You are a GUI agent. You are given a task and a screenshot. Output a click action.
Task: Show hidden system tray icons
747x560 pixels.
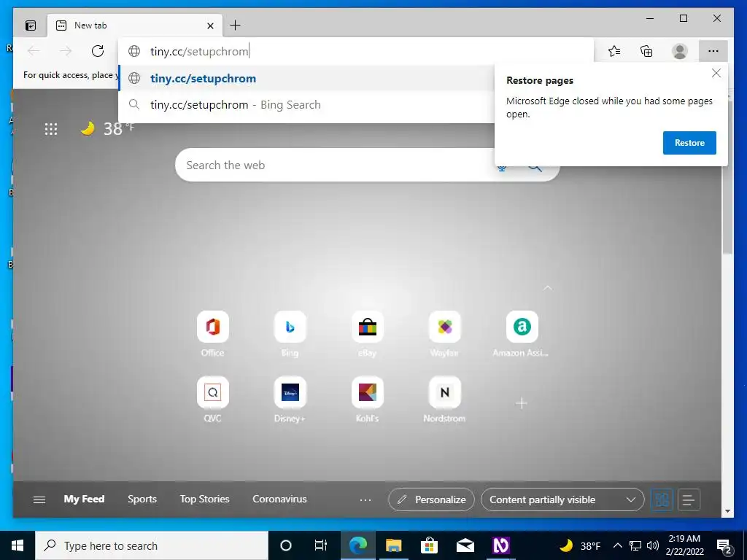[617, 545]
